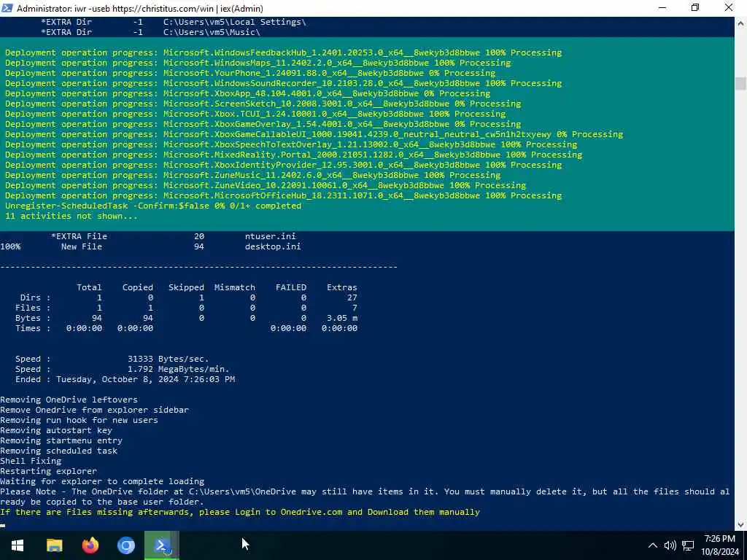Click the 'ntuser.ini' file name
The width and height of the screenshot is (747, 560).
(x=270, y=236)
